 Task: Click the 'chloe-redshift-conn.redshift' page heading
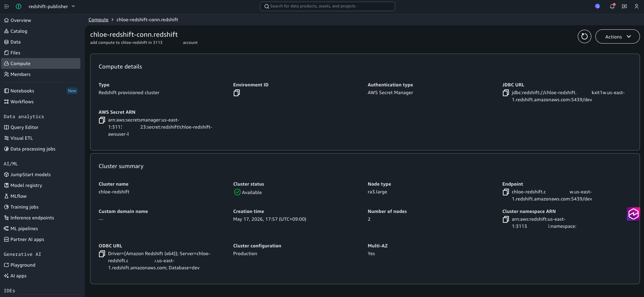click(x=134, y=34)
